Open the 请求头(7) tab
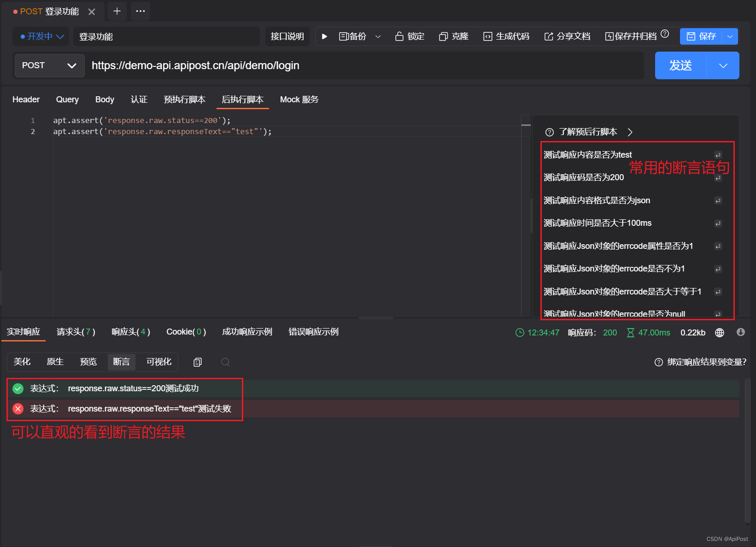Image resolution: width=756 pixels, height=547 pixels. pos(76,332)
